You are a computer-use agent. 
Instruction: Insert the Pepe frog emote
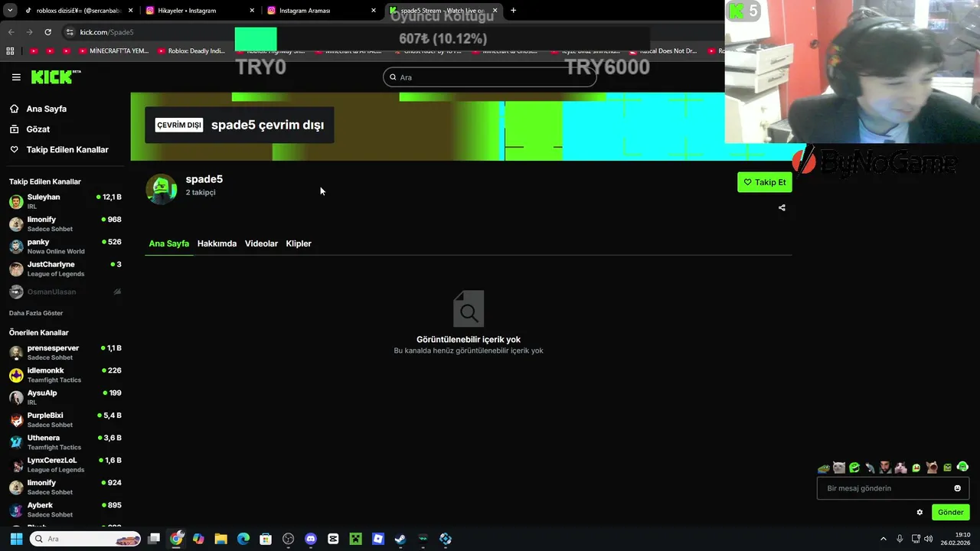click(x=824, y=468)
